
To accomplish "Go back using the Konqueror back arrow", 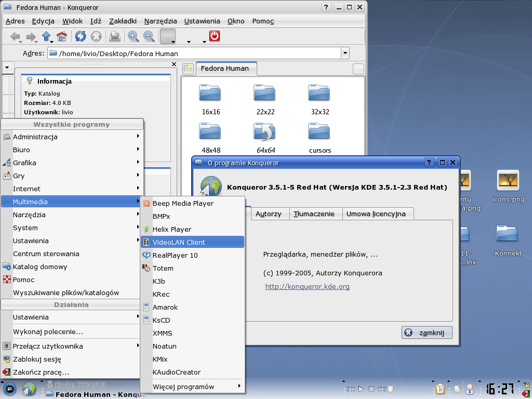I will [15, 36].
